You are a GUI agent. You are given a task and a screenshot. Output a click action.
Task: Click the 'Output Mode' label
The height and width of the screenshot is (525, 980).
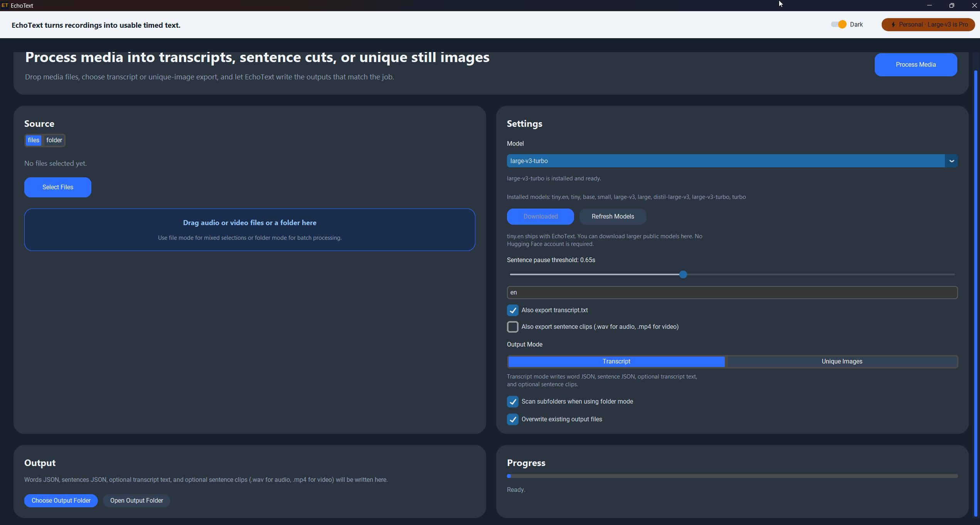(x=524, y=345)
